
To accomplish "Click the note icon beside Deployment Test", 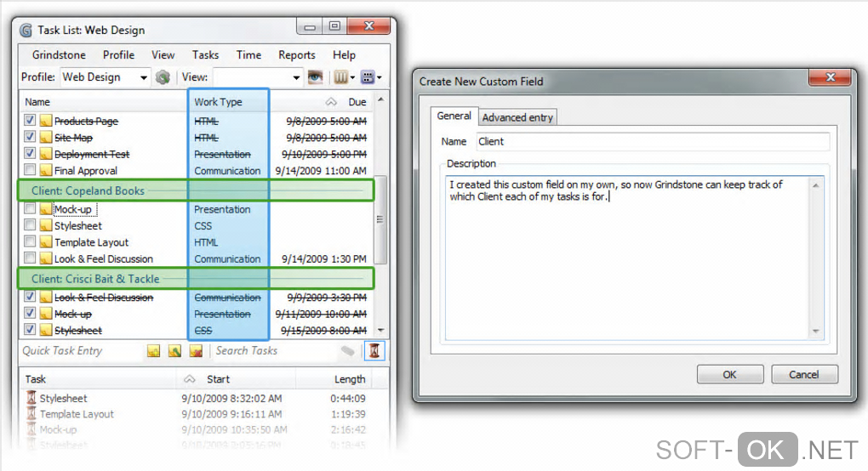I will (x=46, y=154).
